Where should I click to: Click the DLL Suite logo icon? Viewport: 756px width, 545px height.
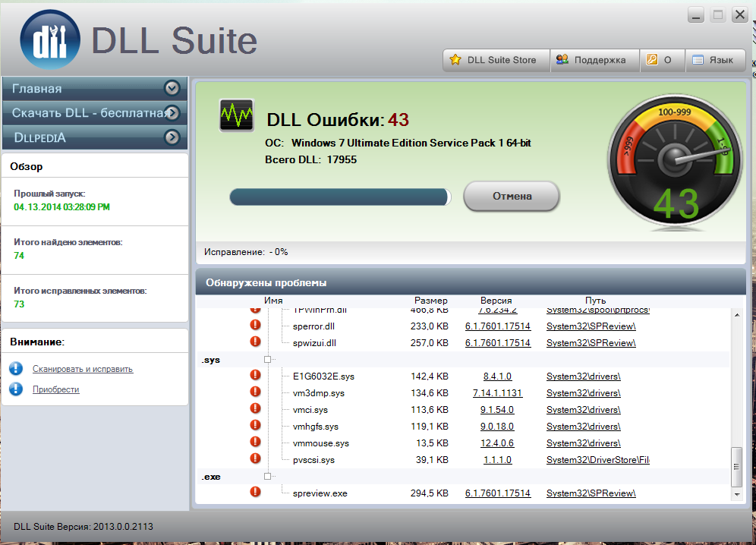[50, 39]
